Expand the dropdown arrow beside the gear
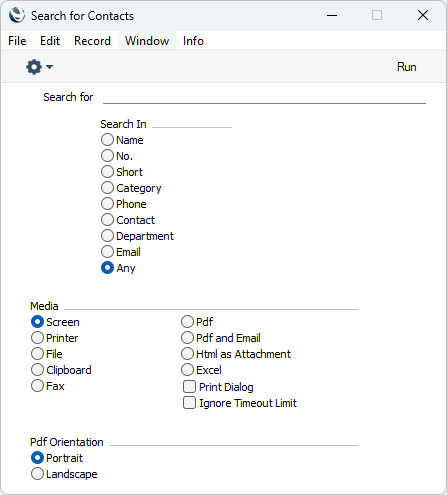 tap(49, 67)
